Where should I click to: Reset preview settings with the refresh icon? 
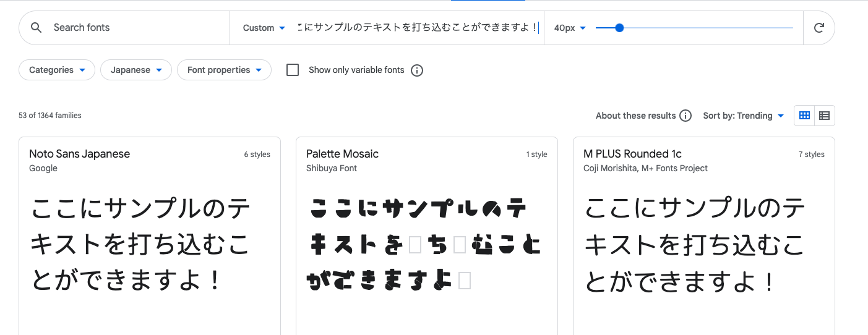[819, 28]
